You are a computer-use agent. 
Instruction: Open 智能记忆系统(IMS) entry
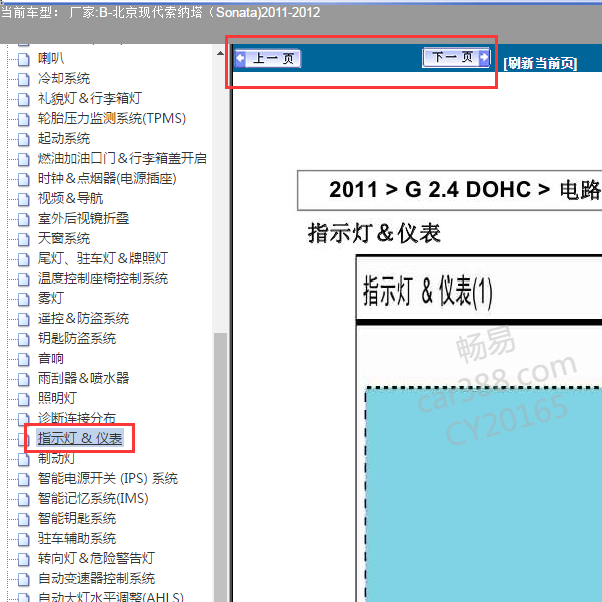93,498
